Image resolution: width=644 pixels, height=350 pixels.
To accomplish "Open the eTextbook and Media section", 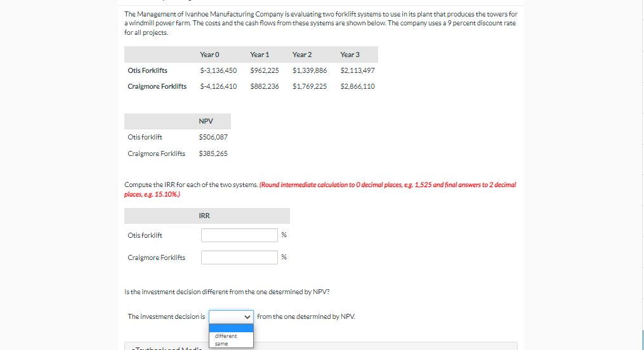I will [x=166, y=348].
